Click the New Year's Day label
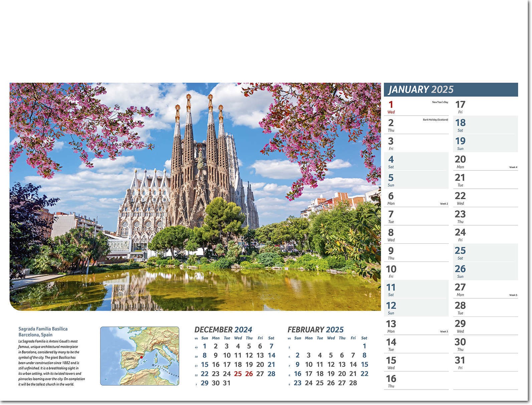The image size is (532, 405). 440,102
